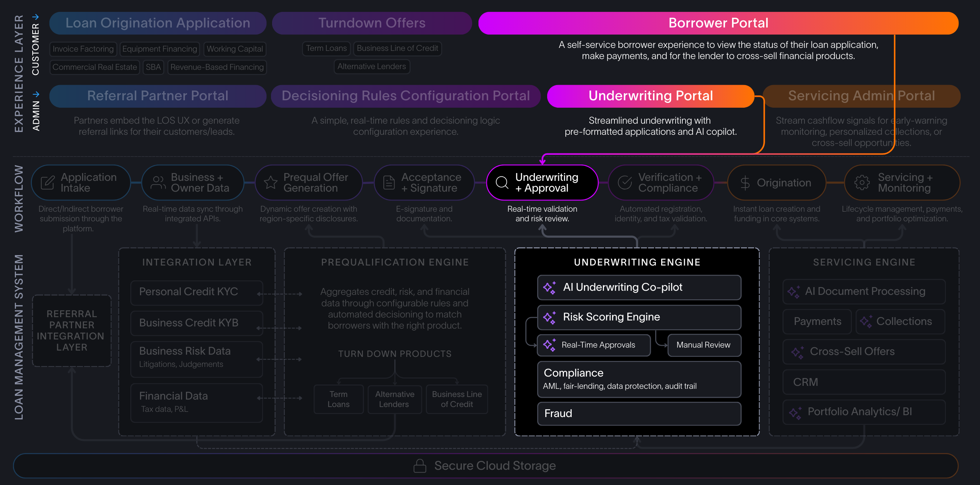Click the gear icon on Servicing + Monitoring
This screenshot has height=485, width=980.
pos(862,182)
